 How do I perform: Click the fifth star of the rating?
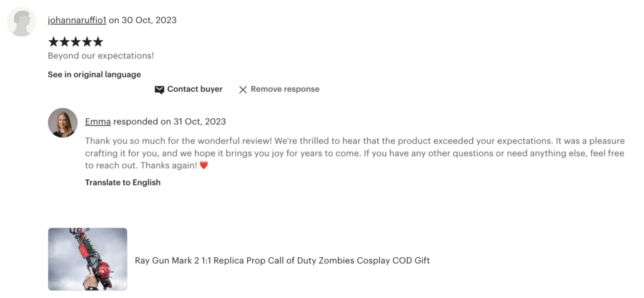[x=97, y=41]
